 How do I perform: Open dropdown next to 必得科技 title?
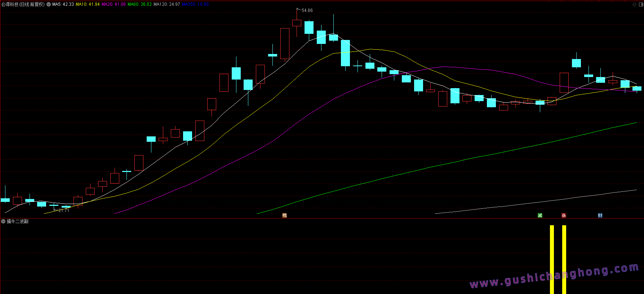click(49, 5)
